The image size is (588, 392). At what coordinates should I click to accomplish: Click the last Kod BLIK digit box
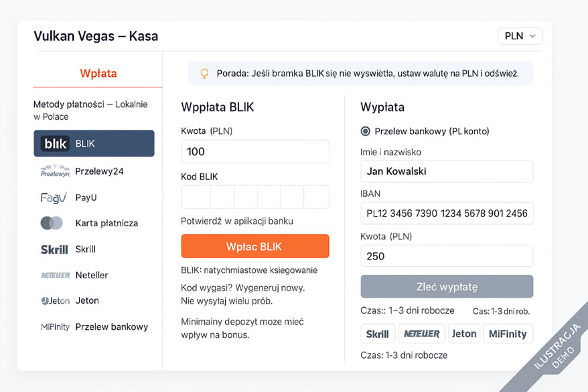tap(316, 197)
